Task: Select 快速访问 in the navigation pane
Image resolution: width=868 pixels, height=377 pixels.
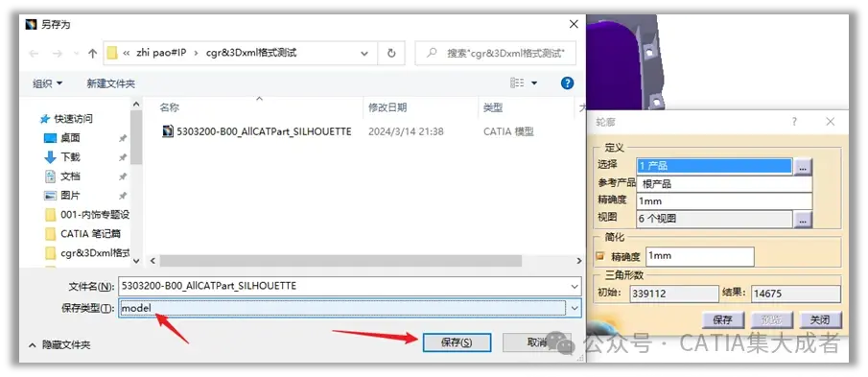Action: [x=73, y=118]
